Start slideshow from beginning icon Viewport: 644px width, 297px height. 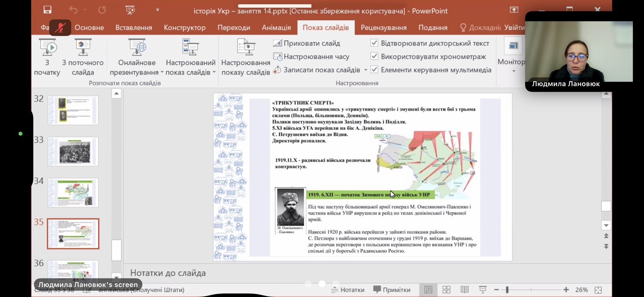[x=47, y=48]
